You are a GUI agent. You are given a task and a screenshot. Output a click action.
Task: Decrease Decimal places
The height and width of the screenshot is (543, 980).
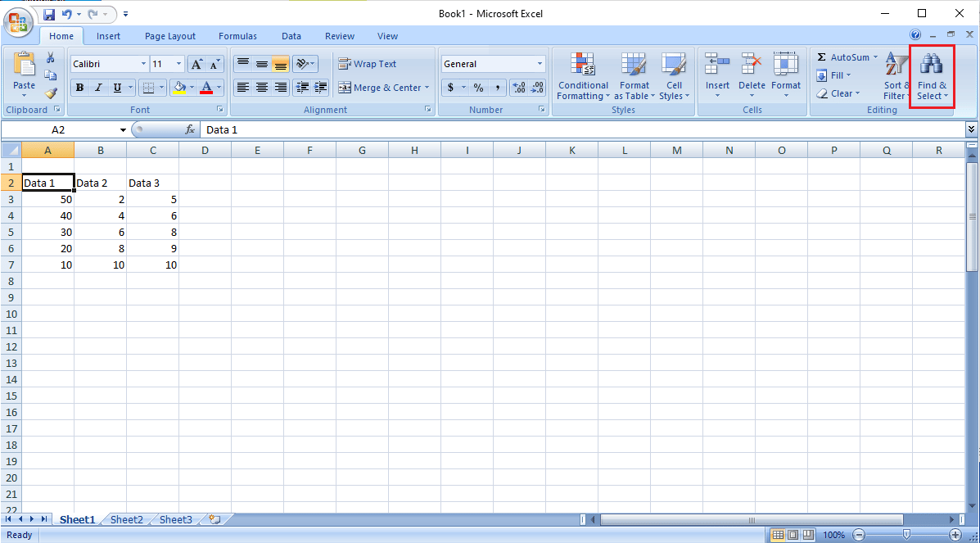(538, 88)
